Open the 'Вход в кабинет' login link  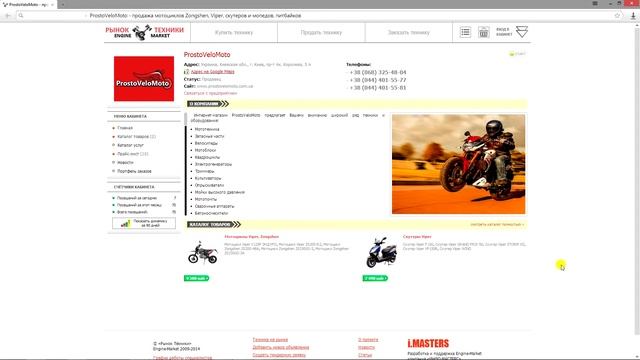(x=504, y=32)
